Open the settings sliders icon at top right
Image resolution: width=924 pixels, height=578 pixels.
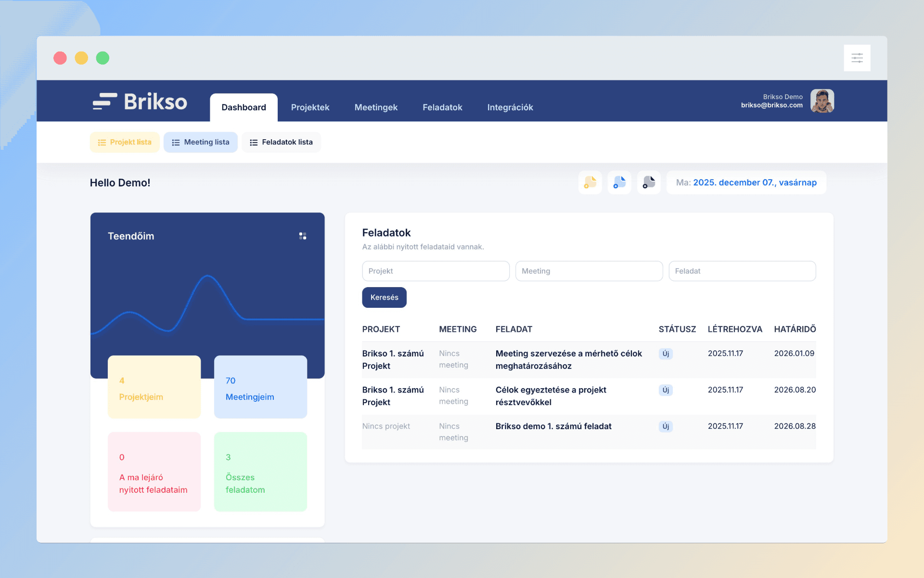click(857, 58)
